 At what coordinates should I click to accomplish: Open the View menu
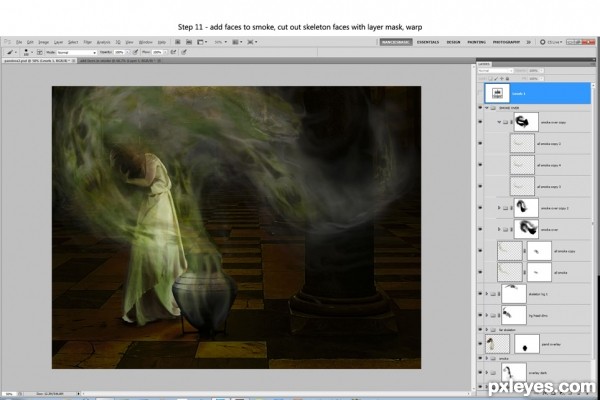coord(130,42)
